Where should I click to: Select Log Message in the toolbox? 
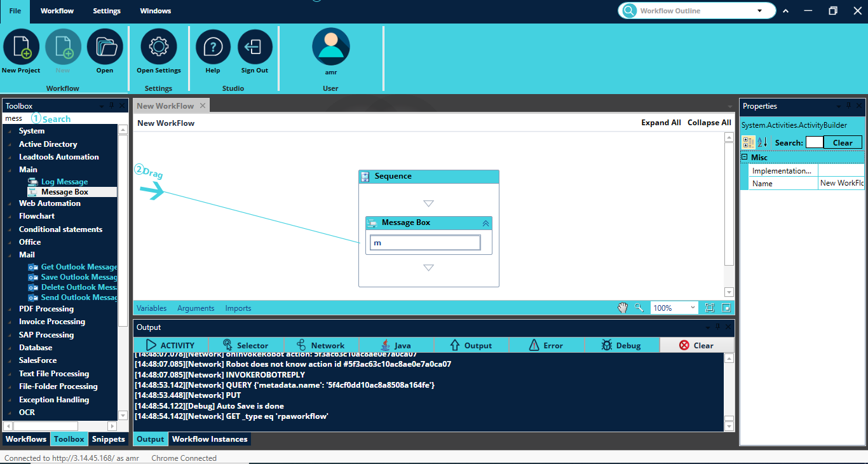click(64, 182)
